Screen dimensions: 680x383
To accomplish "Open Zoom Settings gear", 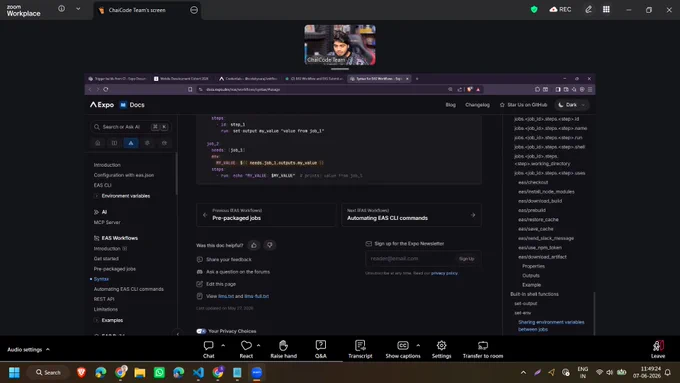I will tap(441, 349).
